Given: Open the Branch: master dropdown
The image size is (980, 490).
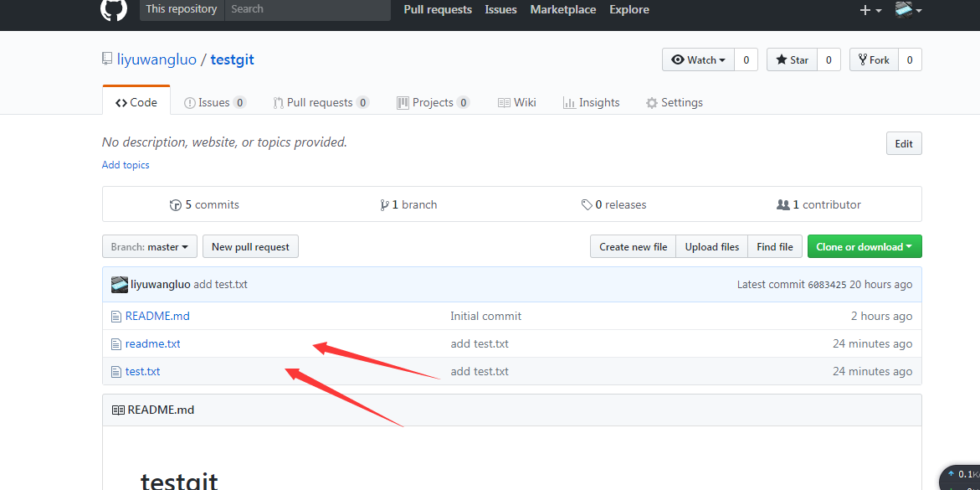Looking at the screenshot, I should coord(150,246).
